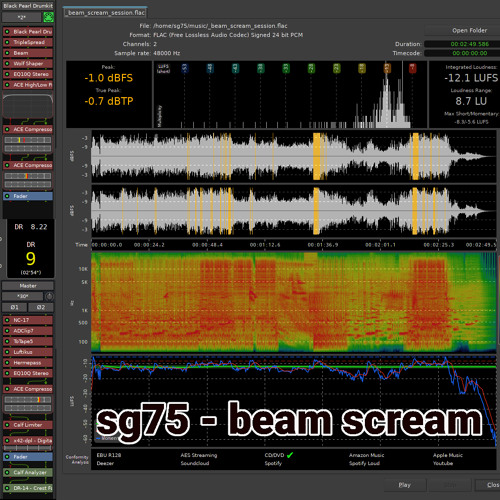The image size is (500, 500).
Task: Select the ACE Compressor in the Master strip
Action: coord(28,389)
